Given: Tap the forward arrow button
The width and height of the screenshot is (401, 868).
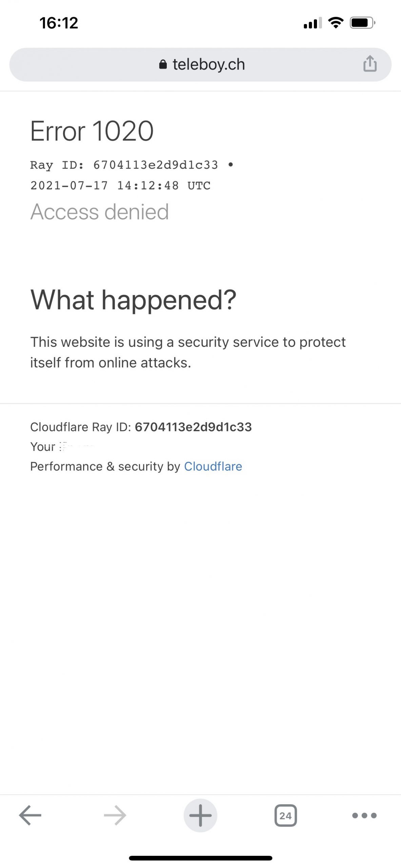Looking at the screenshot, I should [x=115, y=815].
